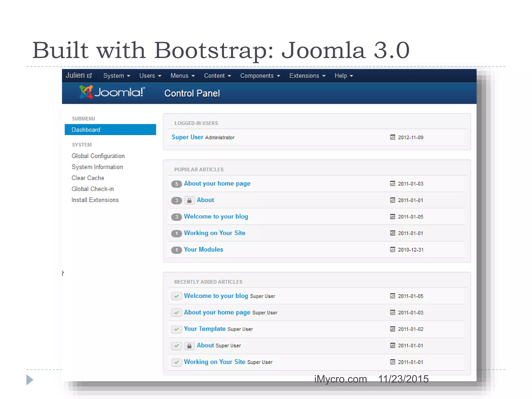This screenshot has width=532, height=399.
Task: Open the Super User link
Action: (187, 137)
